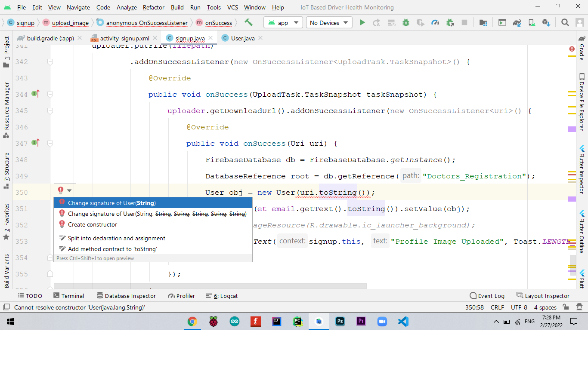The height and width of the screenshot is (374, 588).
Task: Click the Windows Start button
Action: [10, 322]
